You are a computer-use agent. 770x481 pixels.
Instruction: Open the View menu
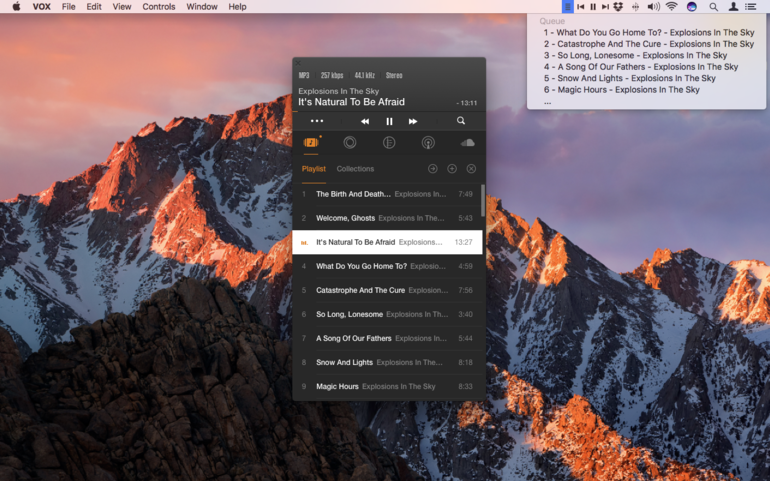[x=122, y=6]
